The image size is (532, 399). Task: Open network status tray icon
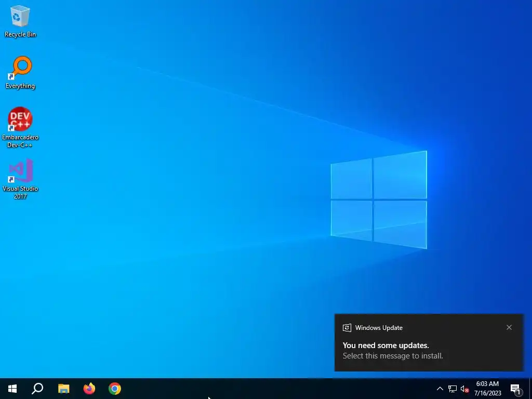pyautogui.click(x=453, y=389)
